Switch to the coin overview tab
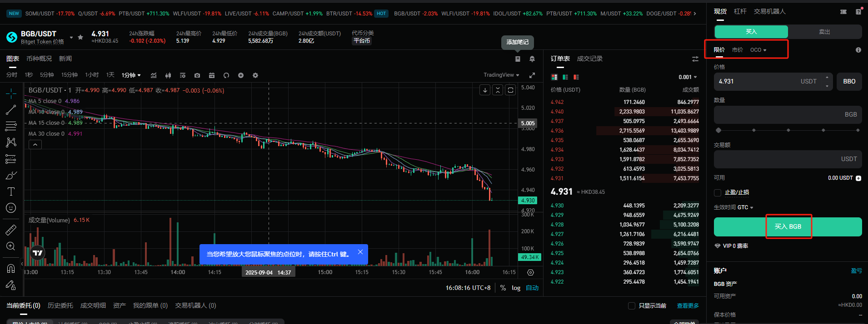 (x=39, y=59)
